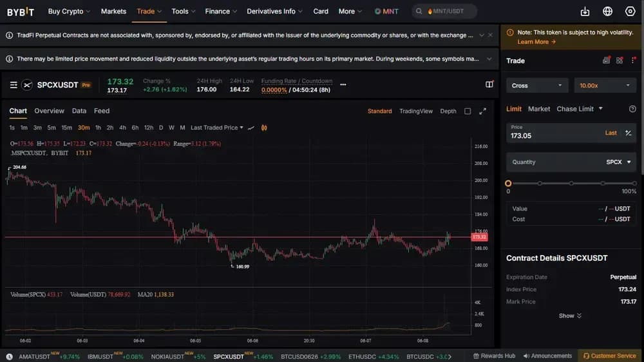
Task: Open the Derivatives Info menu
Action: pyautogui.click(x=274, y=12)
